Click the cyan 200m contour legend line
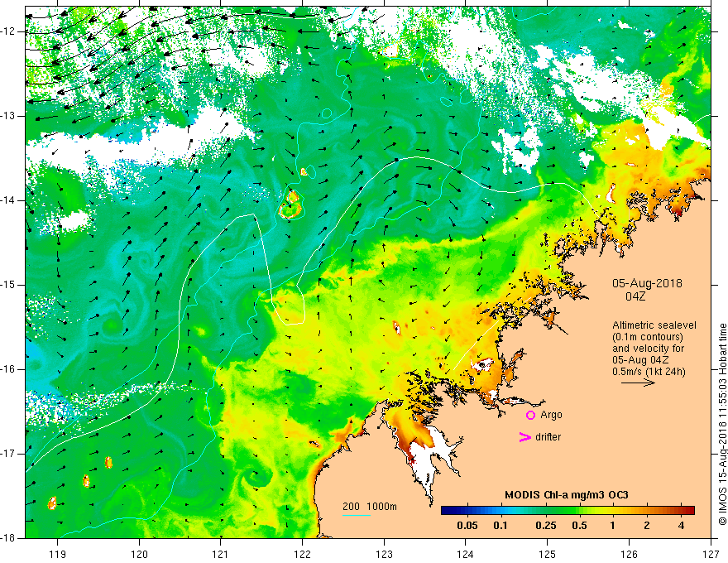The height and width of the screenshot is (563, 728). (357, 515)
